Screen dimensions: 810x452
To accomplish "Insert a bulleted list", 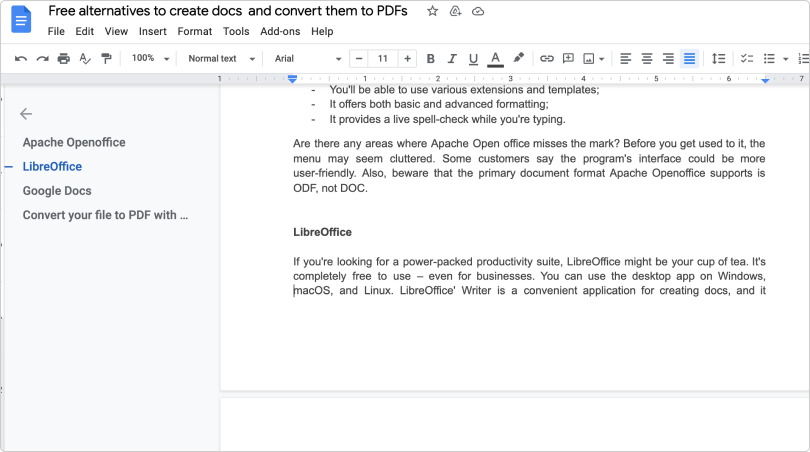I will (769, 59).
